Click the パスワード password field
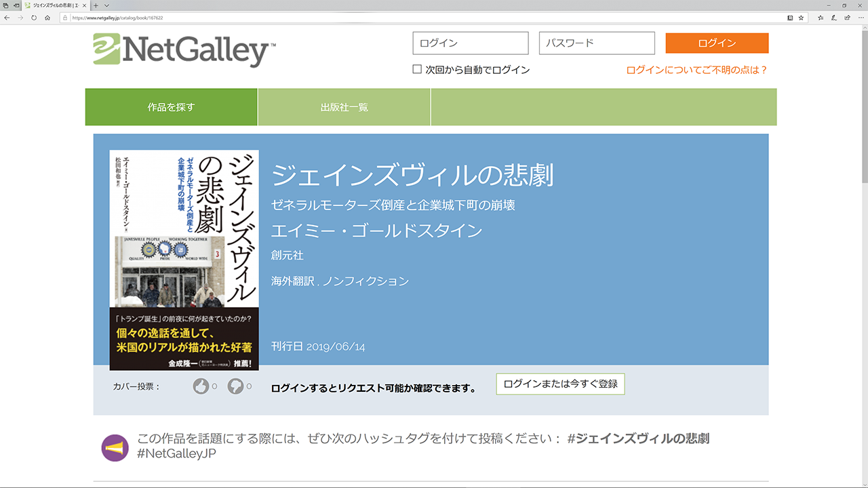The height and width of the screenshot is (488, 868). pyautogui.click(x=597, y=43)
